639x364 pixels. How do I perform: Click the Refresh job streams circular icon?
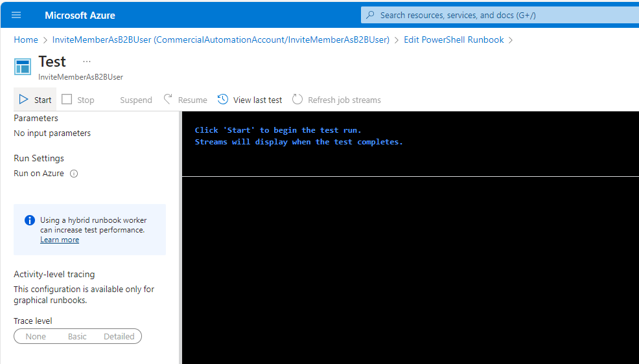[297, 99]
